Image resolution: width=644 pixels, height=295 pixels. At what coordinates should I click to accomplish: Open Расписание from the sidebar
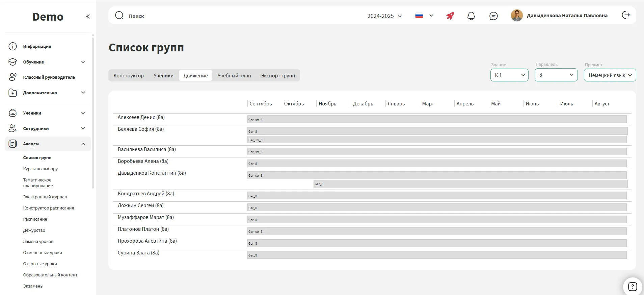point(35,219)
